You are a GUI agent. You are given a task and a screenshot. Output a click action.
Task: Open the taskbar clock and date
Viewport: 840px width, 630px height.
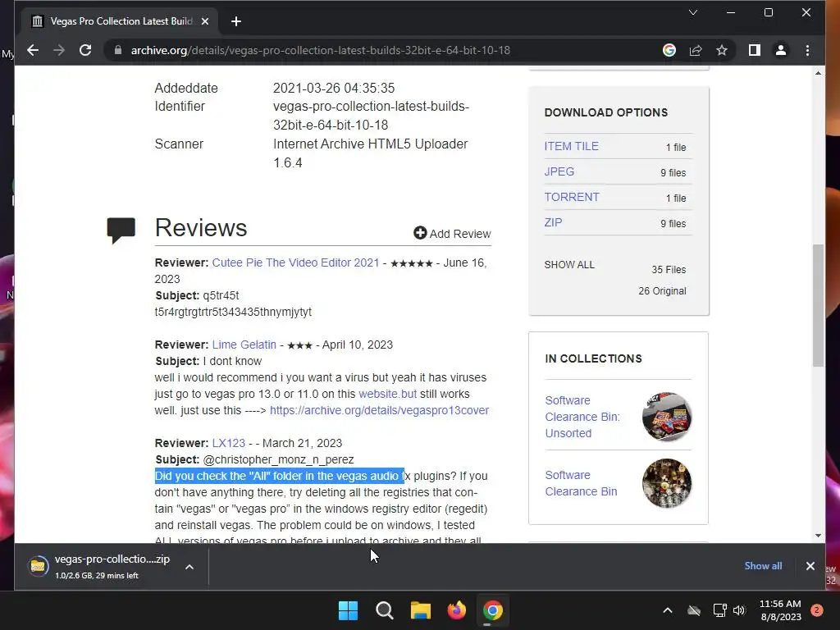coord(780,610)
